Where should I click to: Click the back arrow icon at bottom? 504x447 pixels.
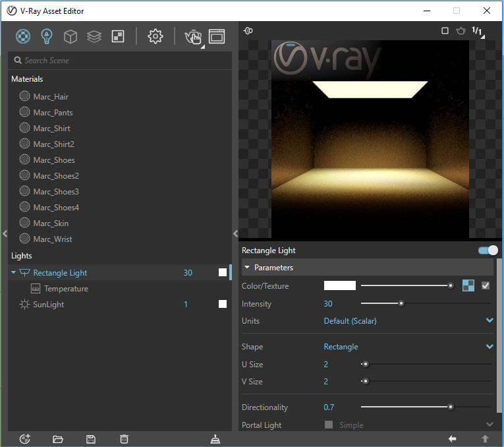tap(452, 438)
